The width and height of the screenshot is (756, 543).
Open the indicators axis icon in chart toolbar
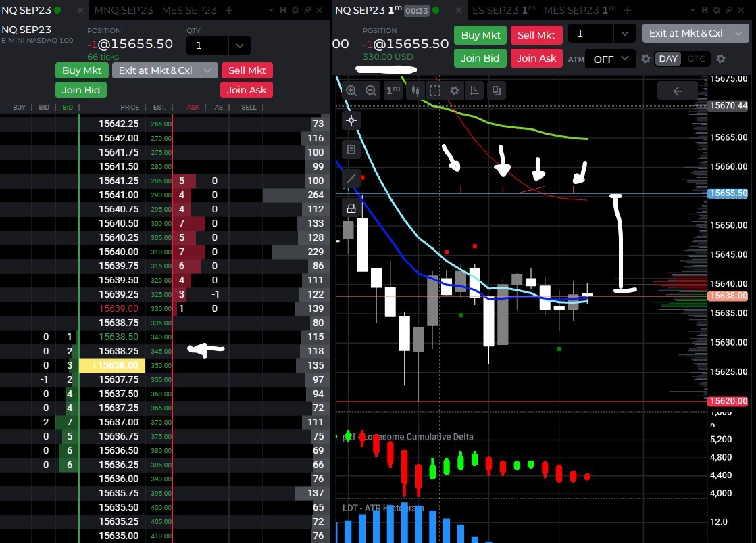(x=474, y=91)
